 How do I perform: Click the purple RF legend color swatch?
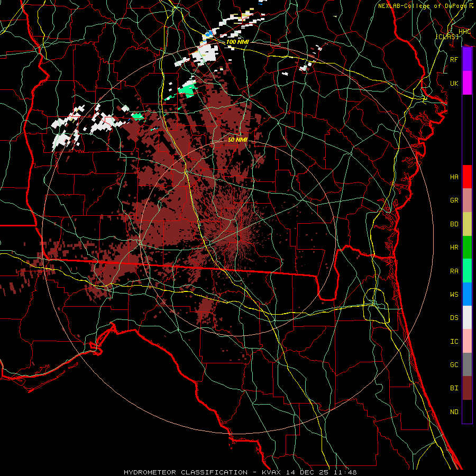point(467,59)
